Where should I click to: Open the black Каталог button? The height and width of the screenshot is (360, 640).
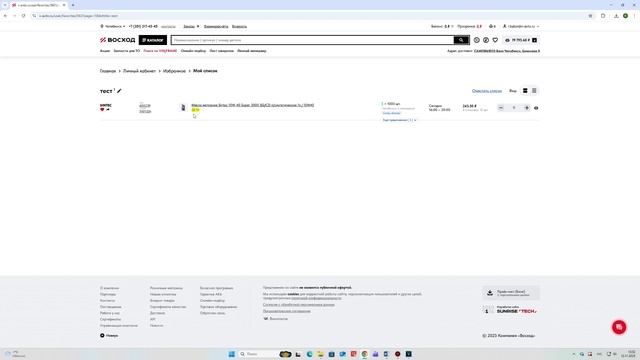(153, 40)
